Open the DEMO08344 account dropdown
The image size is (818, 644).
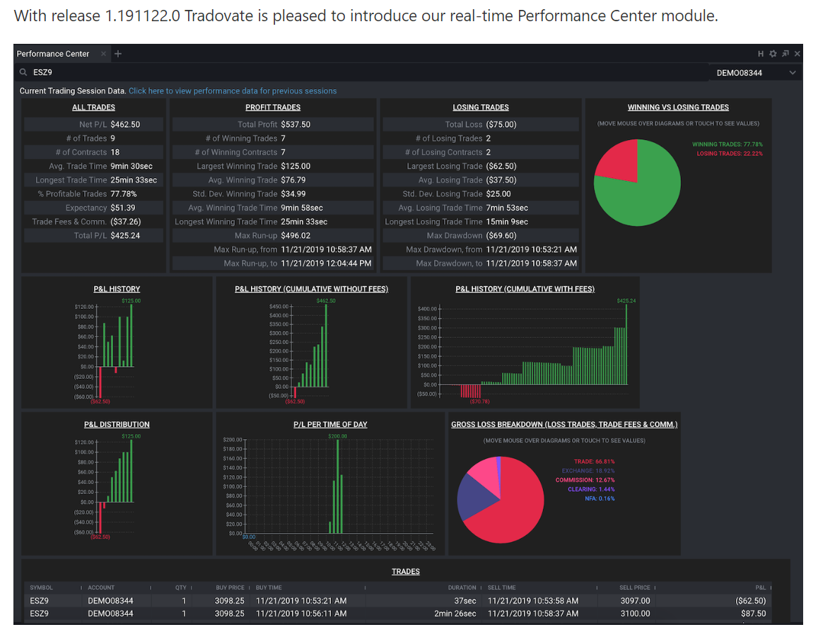click(755, 73)
